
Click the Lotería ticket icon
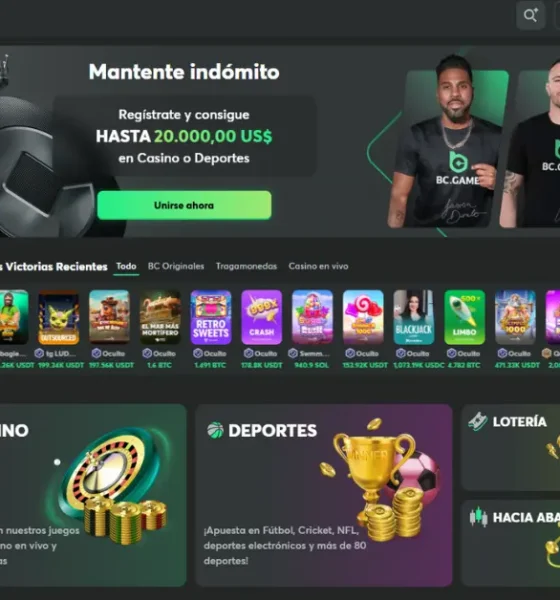478,422
